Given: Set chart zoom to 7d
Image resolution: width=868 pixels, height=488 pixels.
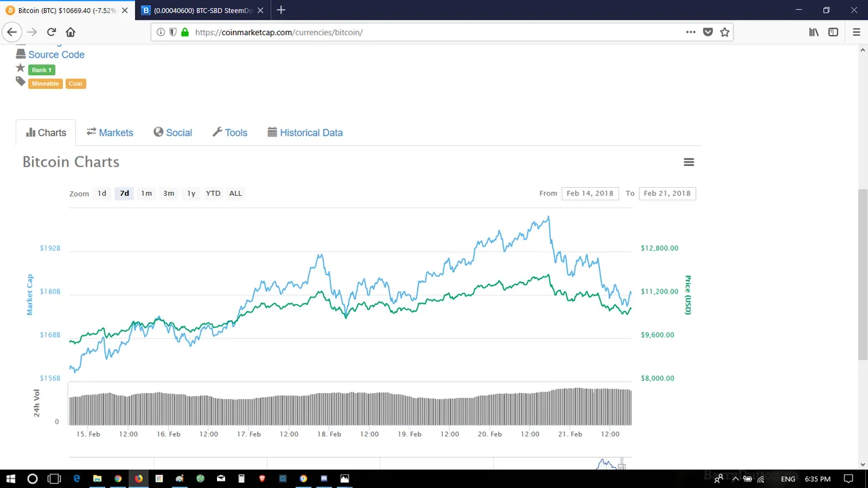Looking at the screenshot, I should (x=124, y=193).
